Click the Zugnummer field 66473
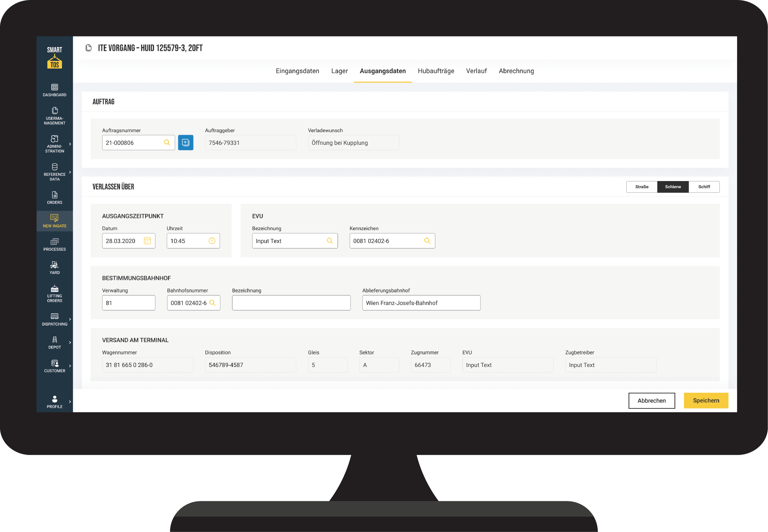The height and width of the screenshot is (532, 768). pos(431,365)
